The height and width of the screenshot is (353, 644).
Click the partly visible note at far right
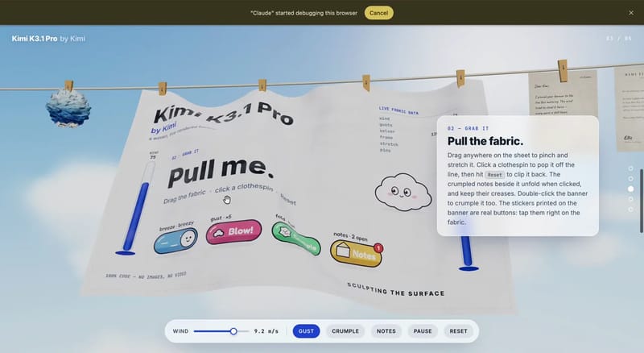(630, 109)
